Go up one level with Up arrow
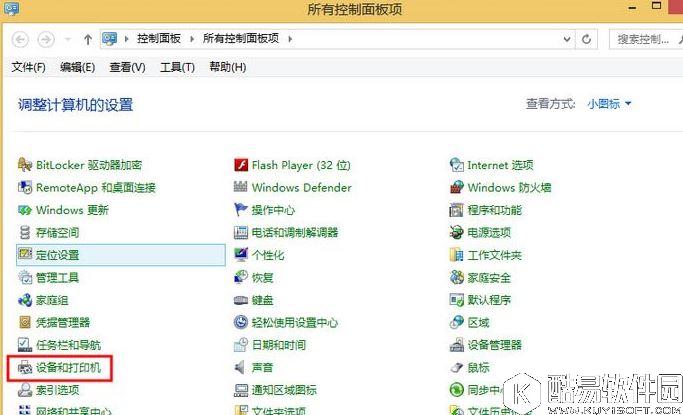This screenshot has width=683, height=415. pyautogui.click(x=88, y=40)
